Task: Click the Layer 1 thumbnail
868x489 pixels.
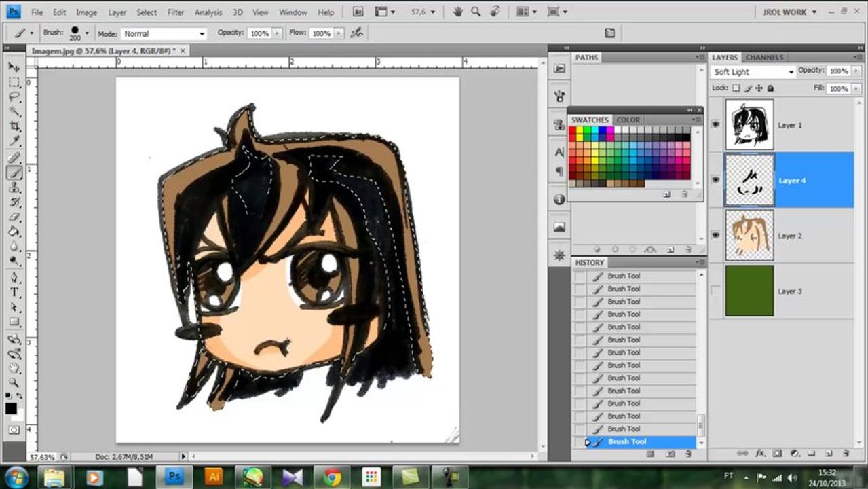Action: pos(749,125)
